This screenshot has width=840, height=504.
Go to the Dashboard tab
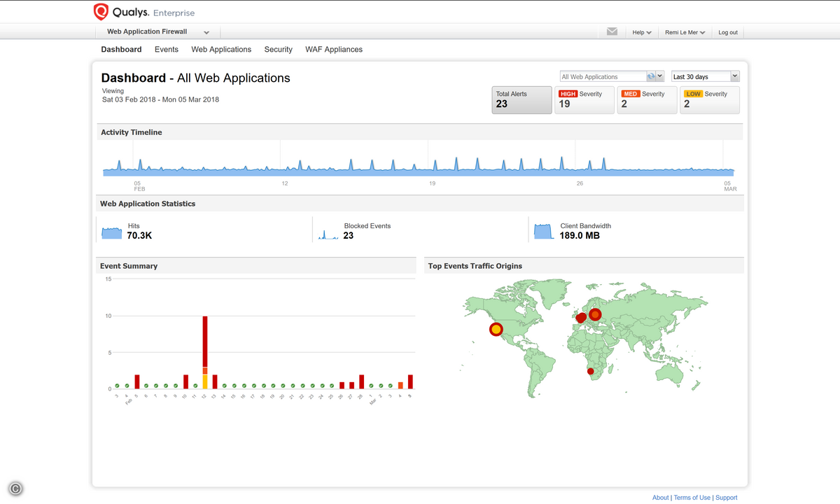click(121, 50)
